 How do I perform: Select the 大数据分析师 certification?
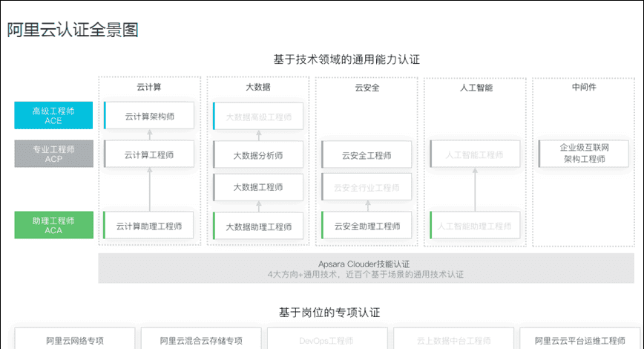pyautogui.click(x=258, y=155)
